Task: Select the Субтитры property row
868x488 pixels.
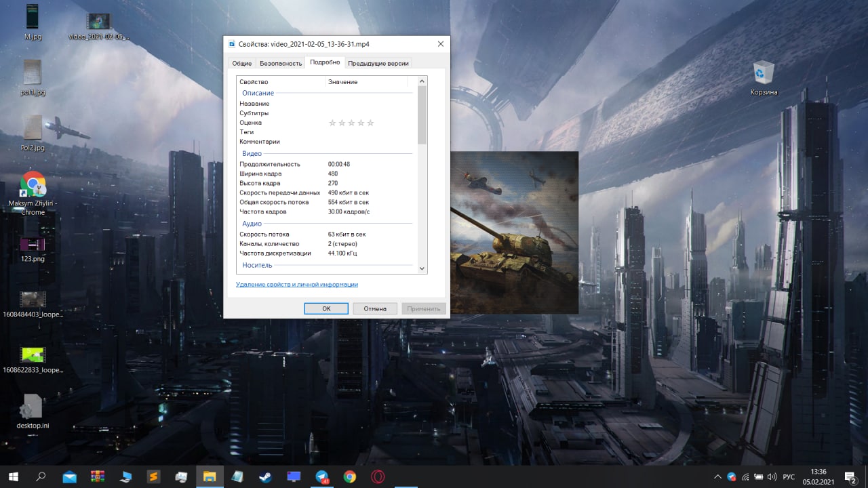Action: click(327, 113)
